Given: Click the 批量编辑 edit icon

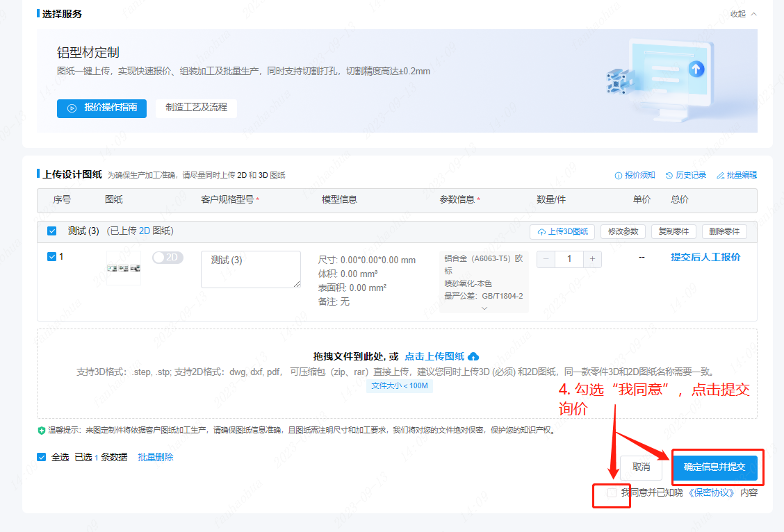Looking at the screenshot, I should click(720, 176).
